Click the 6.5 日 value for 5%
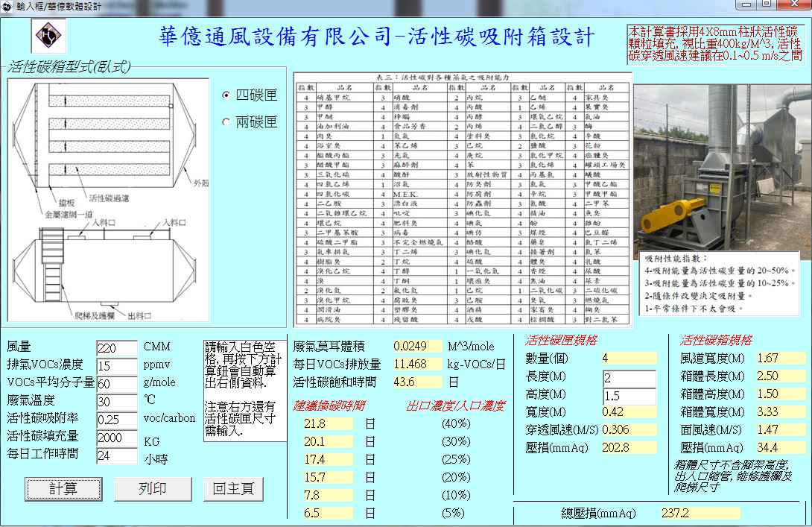812x527 pixels. pos(329,513)
